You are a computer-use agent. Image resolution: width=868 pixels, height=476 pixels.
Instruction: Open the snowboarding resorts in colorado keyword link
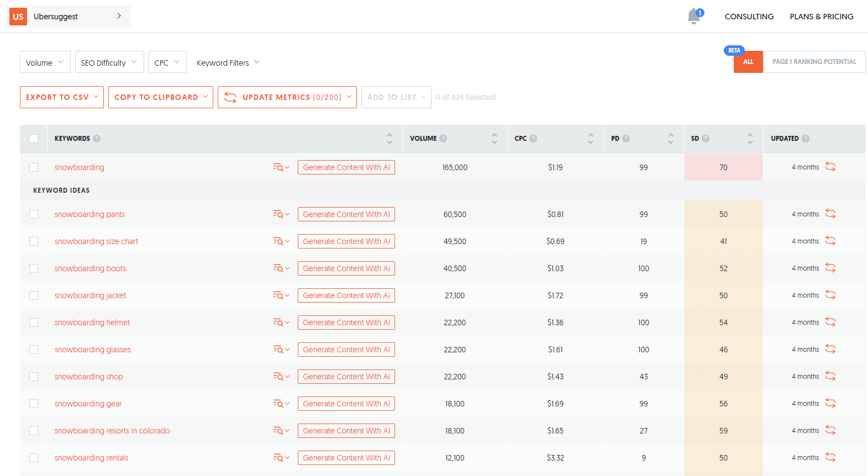pos(112,431)
